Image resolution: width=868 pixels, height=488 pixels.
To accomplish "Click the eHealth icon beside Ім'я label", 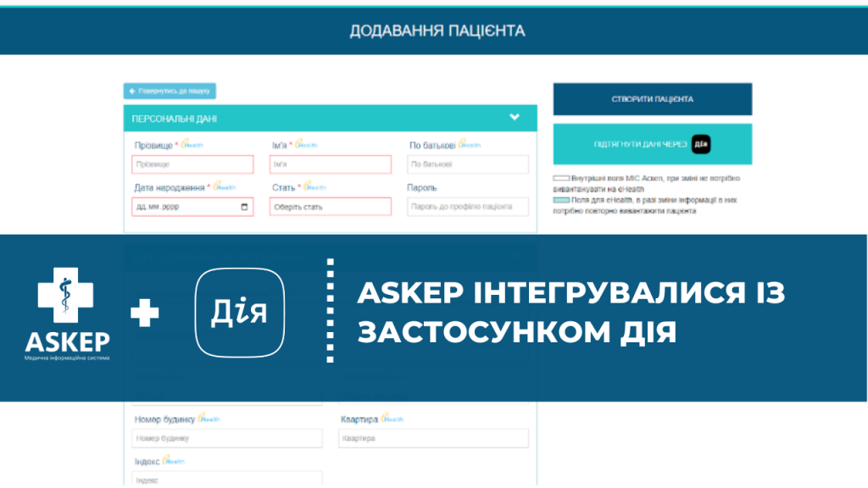I will coord(306,145).
